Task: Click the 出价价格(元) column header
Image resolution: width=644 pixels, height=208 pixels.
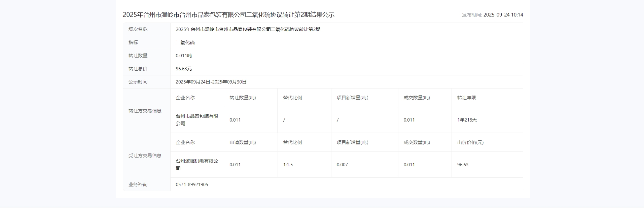Action: point(470,142)
